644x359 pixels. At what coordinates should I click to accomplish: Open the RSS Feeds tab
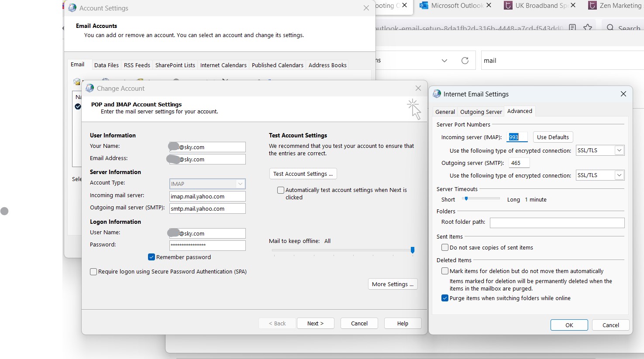pos(137,65)
